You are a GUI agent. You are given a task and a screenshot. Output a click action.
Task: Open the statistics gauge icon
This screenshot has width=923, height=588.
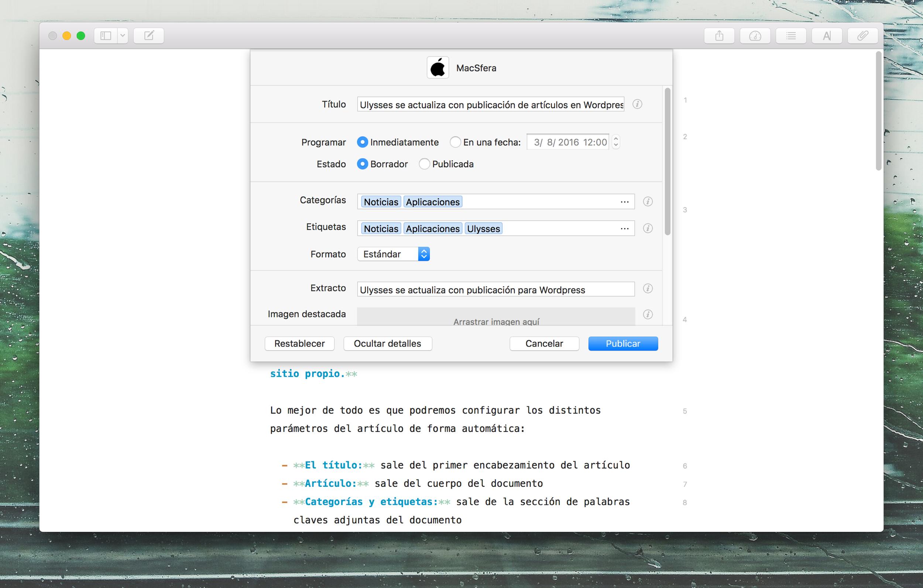755,36
